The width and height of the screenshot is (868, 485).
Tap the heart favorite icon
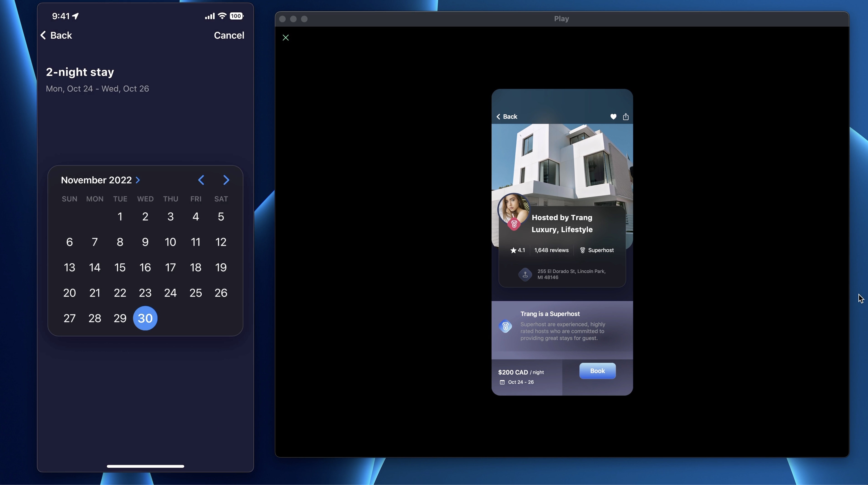[x=613, y=117]
